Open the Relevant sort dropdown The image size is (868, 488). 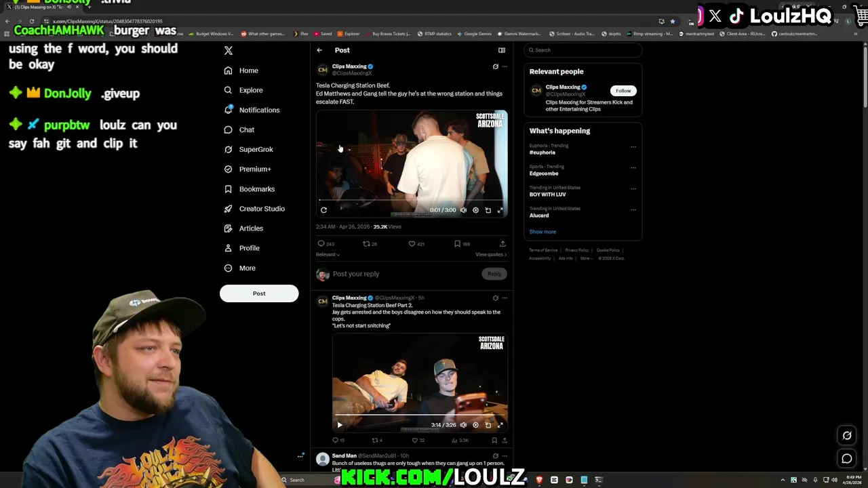pos(328,255)
